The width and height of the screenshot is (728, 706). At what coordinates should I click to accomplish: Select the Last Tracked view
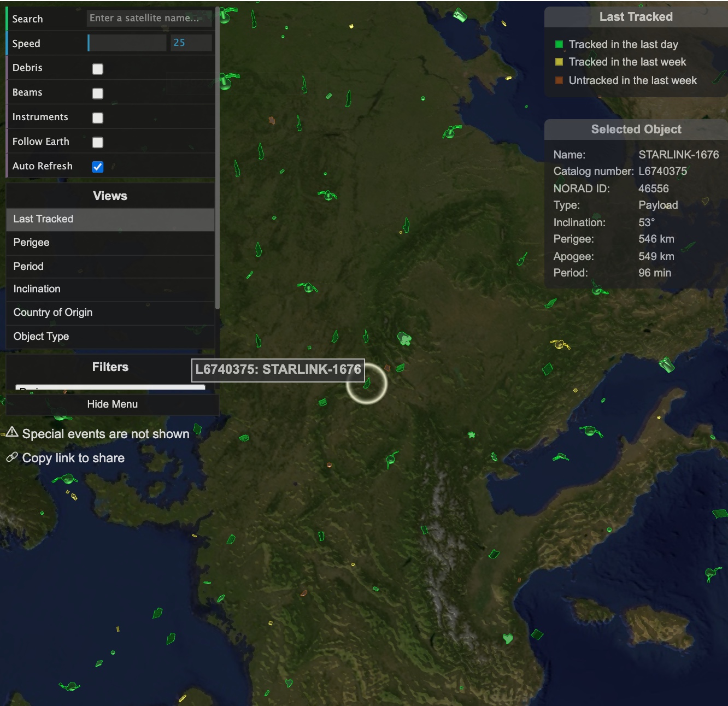[x=110, y=219]
